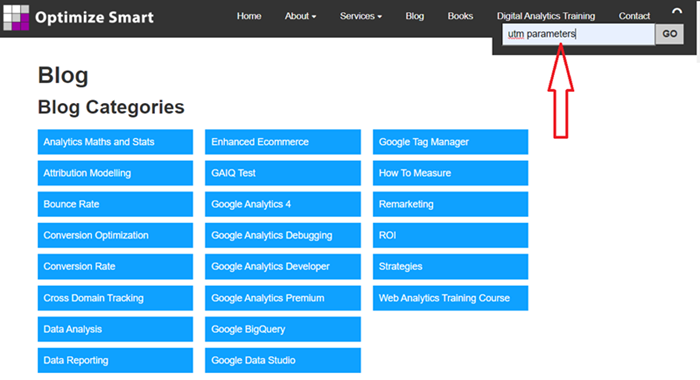Image resolution: width=700 pixels, height=380 pixels.
Task: Expand the Services dropdown menu
Action: coord(361,16)
